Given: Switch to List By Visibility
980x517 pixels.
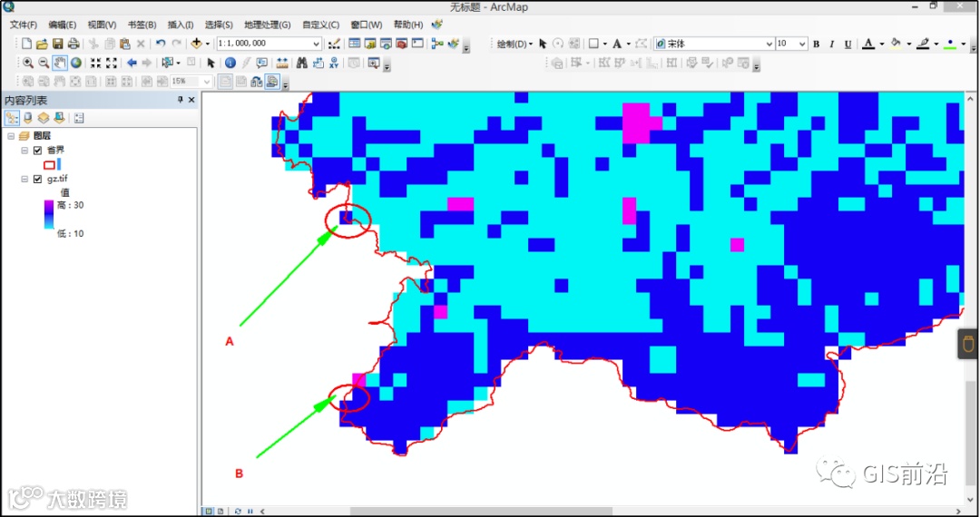Looking at the screenshot, I should [x=44, y=118].
